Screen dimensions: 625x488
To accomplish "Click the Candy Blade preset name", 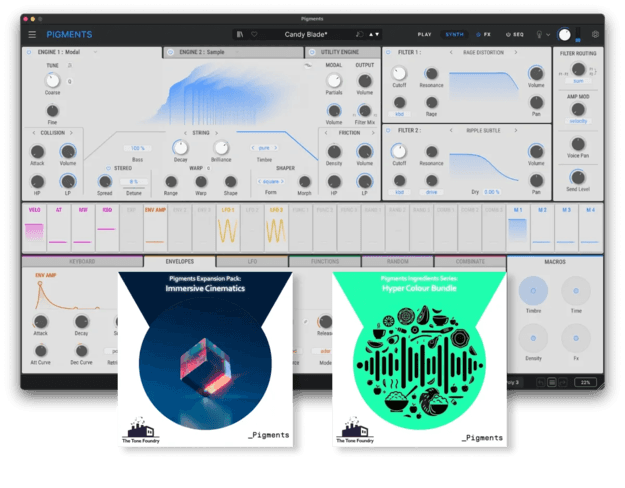I will pyautogui.click(x=306, y=35).
